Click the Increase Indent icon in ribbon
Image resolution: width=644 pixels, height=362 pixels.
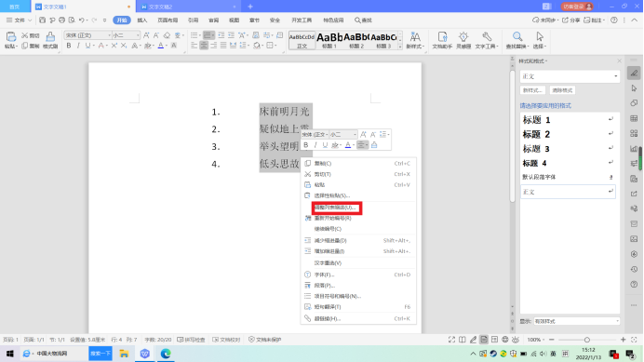click(231, 35)
